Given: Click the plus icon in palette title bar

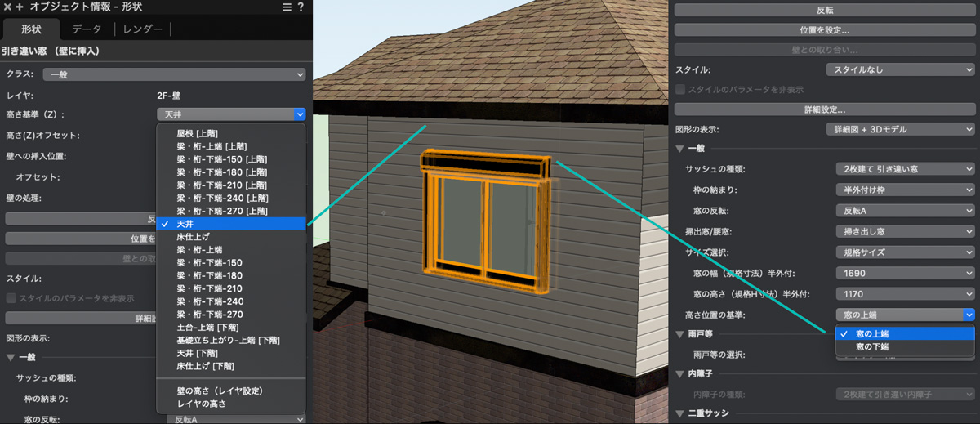Looking at the screenshot, I should click(19, 7).
